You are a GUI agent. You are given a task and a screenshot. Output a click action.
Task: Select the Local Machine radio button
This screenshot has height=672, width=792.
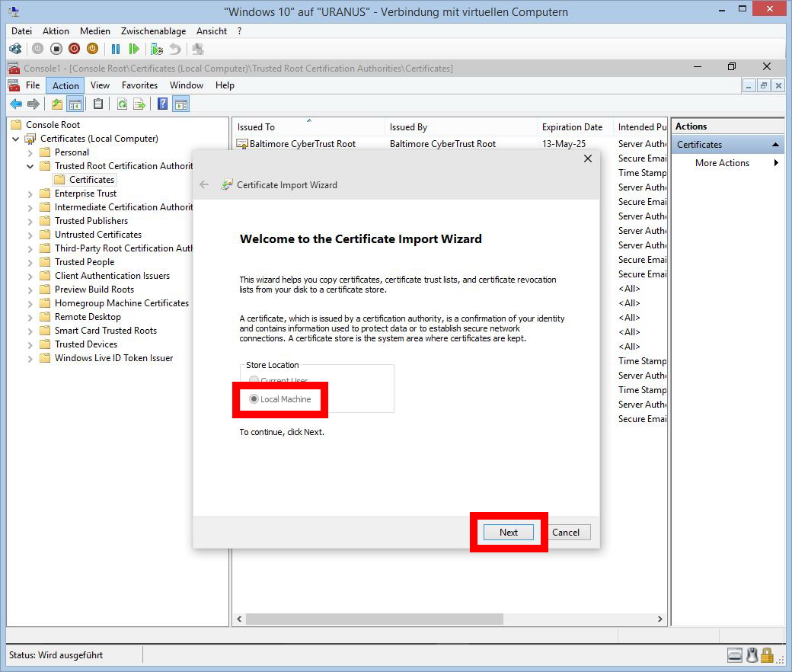click(x=254, y=399)
